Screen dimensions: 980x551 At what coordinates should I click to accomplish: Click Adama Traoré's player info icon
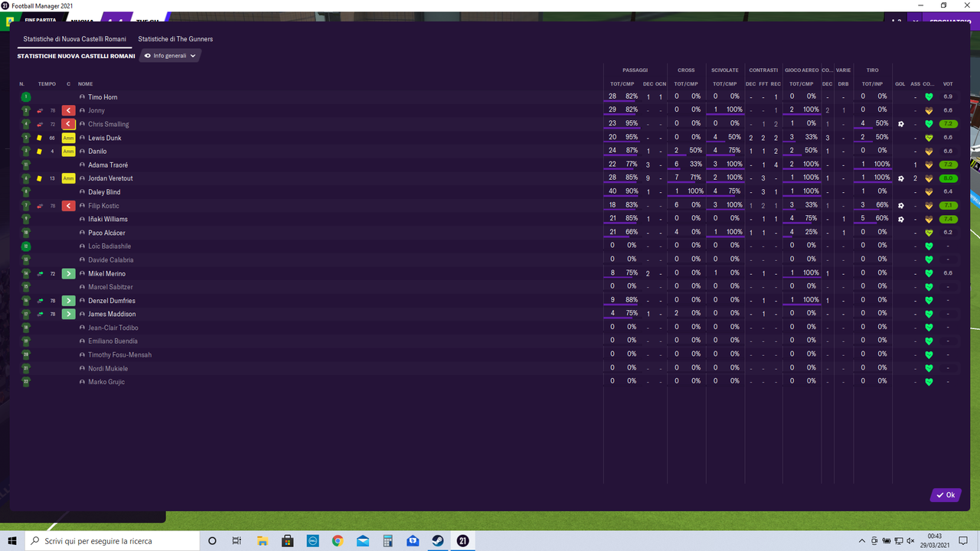[82, 165]
